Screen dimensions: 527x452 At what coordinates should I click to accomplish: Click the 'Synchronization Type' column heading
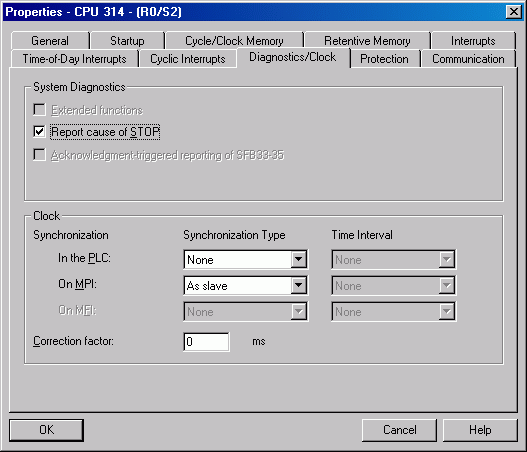click(234, 235)
